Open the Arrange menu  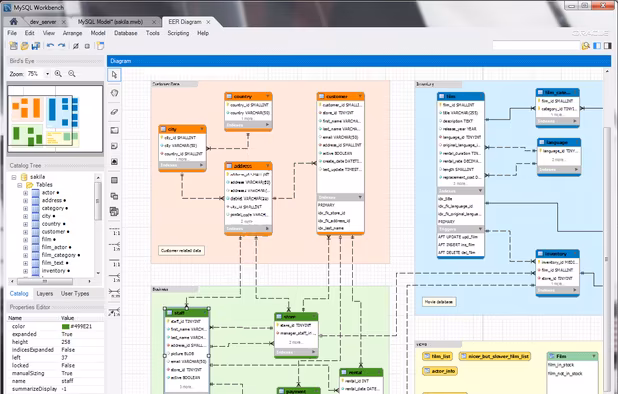tap(73, 33)
